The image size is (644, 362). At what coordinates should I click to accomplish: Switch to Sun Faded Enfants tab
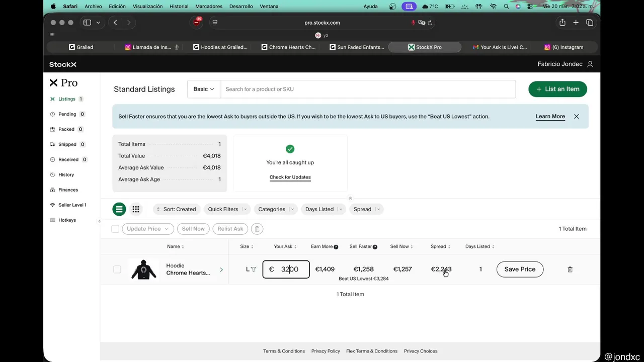[x=357, y=47]
